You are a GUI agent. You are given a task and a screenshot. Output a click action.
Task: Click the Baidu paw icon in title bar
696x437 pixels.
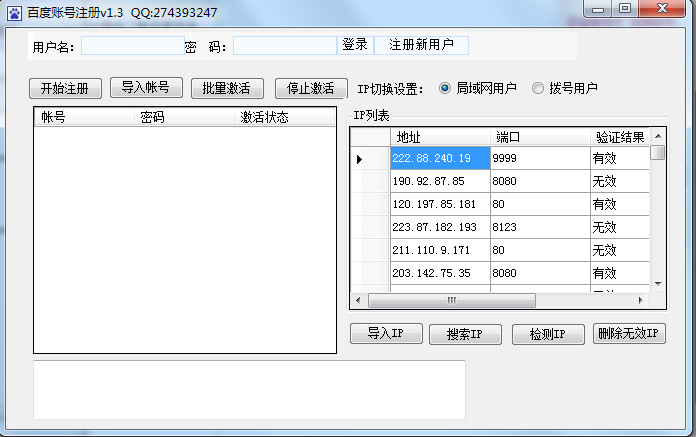[x=14, y=13]
